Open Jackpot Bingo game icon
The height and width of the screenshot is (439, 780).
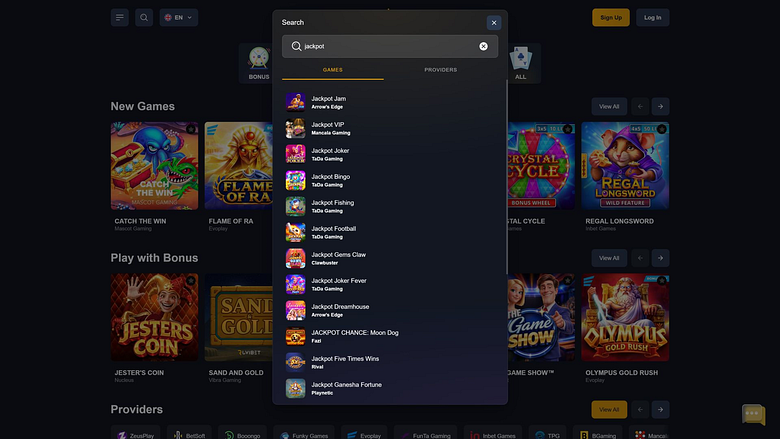295,180
